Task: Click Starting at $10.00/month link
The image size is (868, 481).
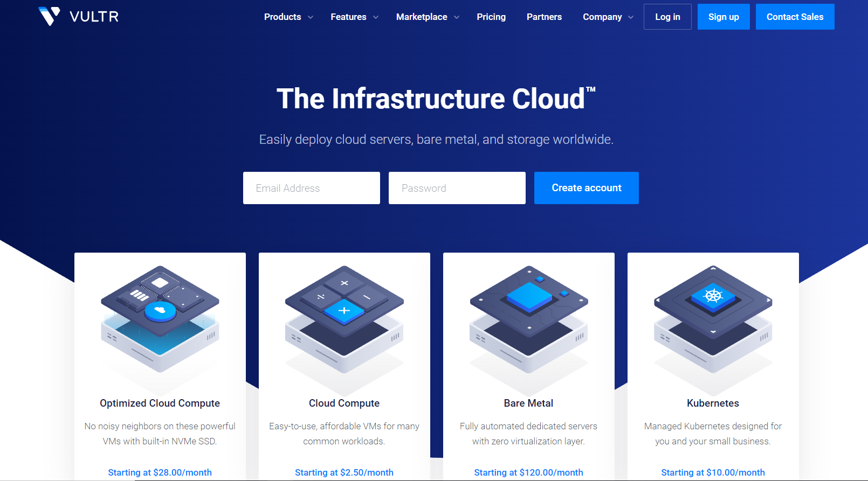Action: point(713,472)
